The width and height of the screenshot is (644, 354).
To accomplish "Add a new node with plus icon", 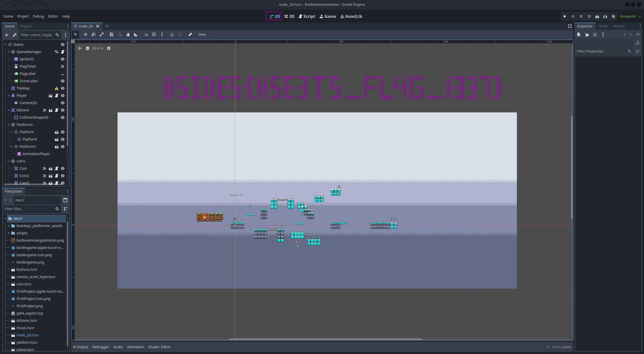I will tap(7, 35).
